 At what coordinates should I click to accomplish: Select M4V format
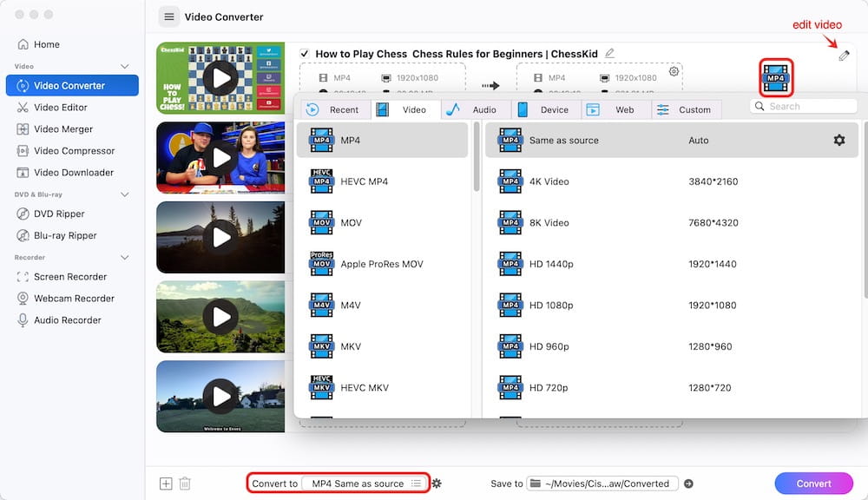pyautogui.click(x=382, y=305)
